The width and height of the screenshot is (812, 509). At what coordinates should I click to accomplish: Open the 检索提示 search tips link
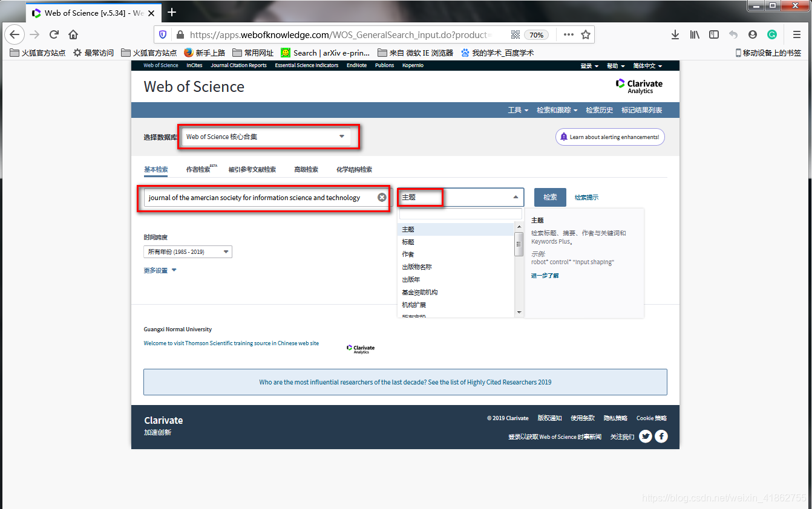tap(586, 198)
